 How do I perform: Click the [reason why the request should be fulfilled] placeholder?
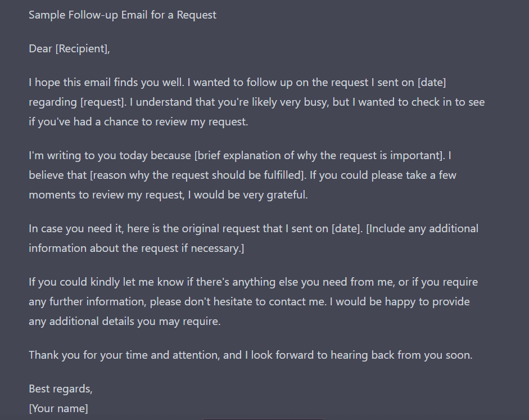[197, 175]
